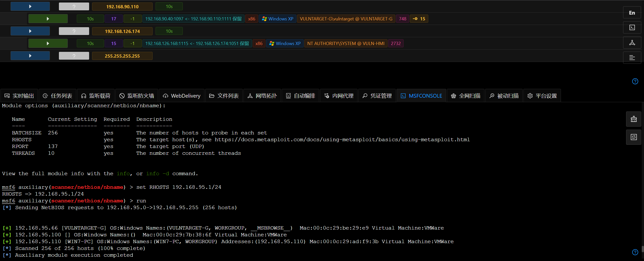
Task: Open the network topology icon in sidebar
Action: [x=632, y=43]
